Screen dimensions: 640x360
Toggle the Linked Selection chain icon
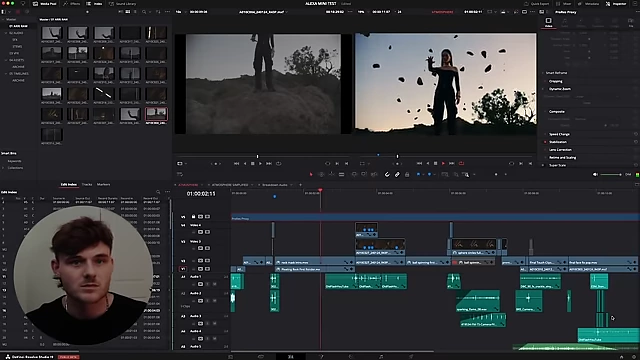[397, 175]
